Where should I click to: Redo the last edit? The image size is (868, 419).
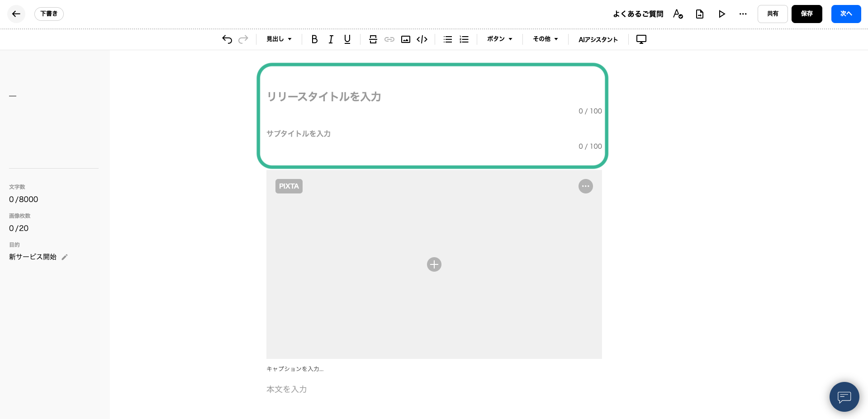243,39
